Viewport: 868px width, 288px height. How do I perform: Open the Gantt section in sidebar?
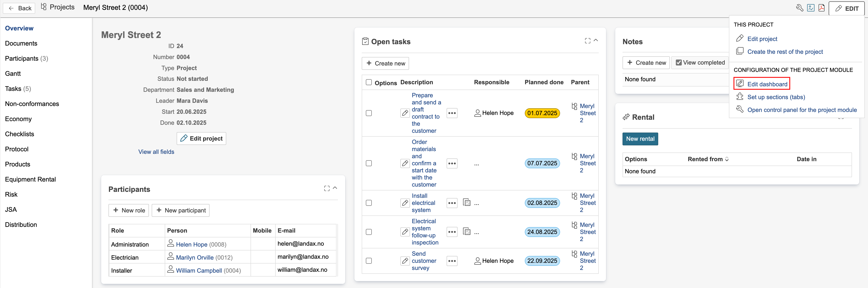point(13,73)
